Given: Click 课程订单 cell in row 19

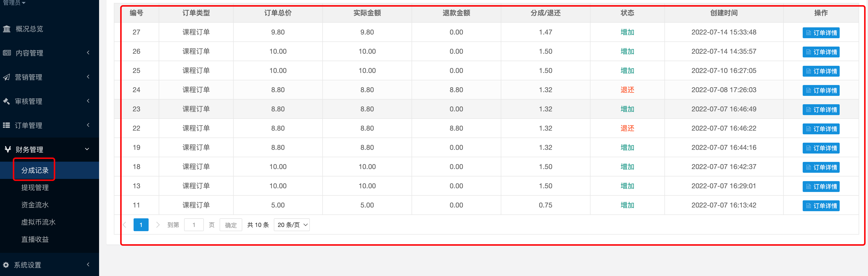Looking at the screenshot, I should (196, 147).
